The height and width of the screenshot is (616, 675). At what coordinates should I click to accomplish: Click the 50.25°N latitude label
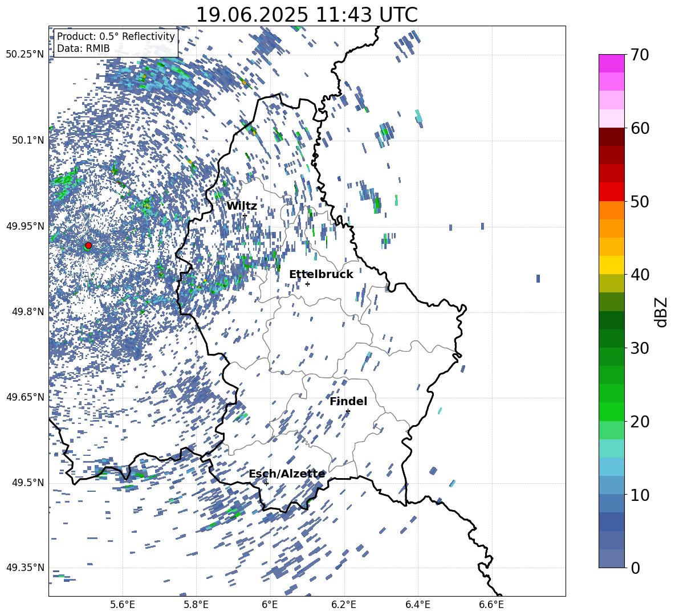pyautogui.click(x=25, y=55)
